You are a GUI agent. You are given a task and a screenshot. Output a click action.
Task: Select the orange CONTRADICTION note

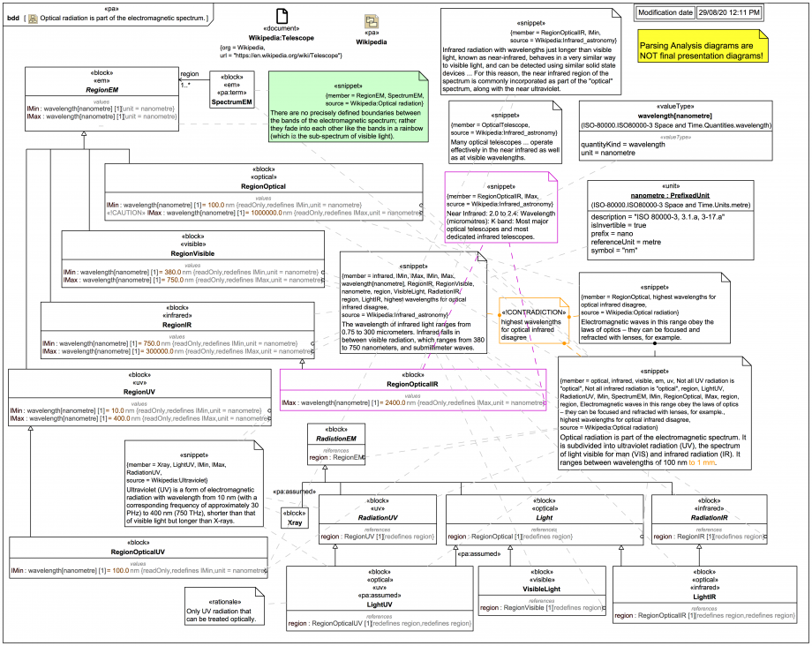coord(530,324)
